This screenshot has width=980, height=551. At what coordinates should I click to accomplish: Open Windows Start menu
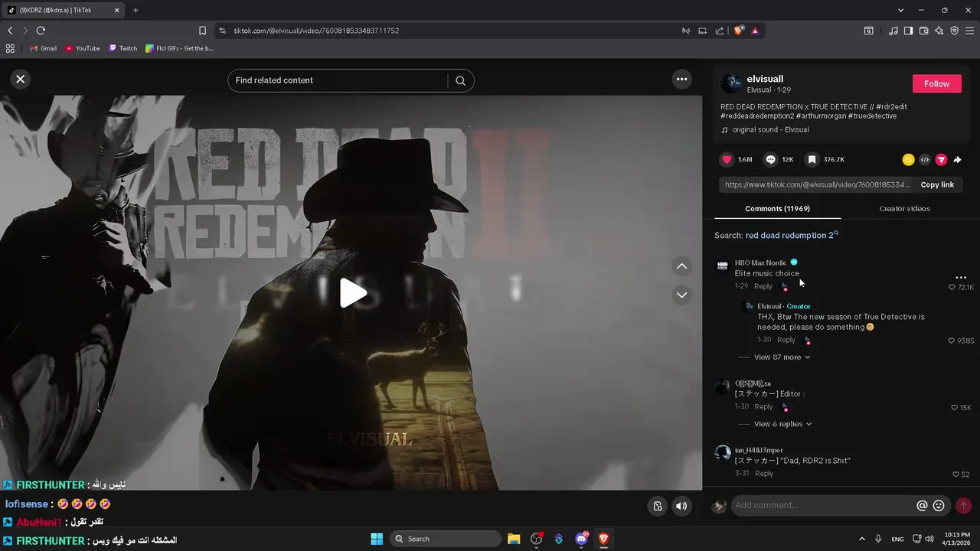point(377,539)
